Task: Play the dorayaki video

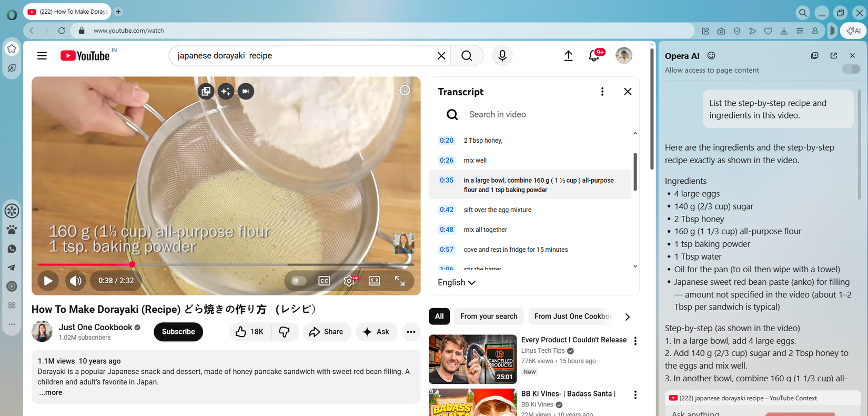Action: 48,281
